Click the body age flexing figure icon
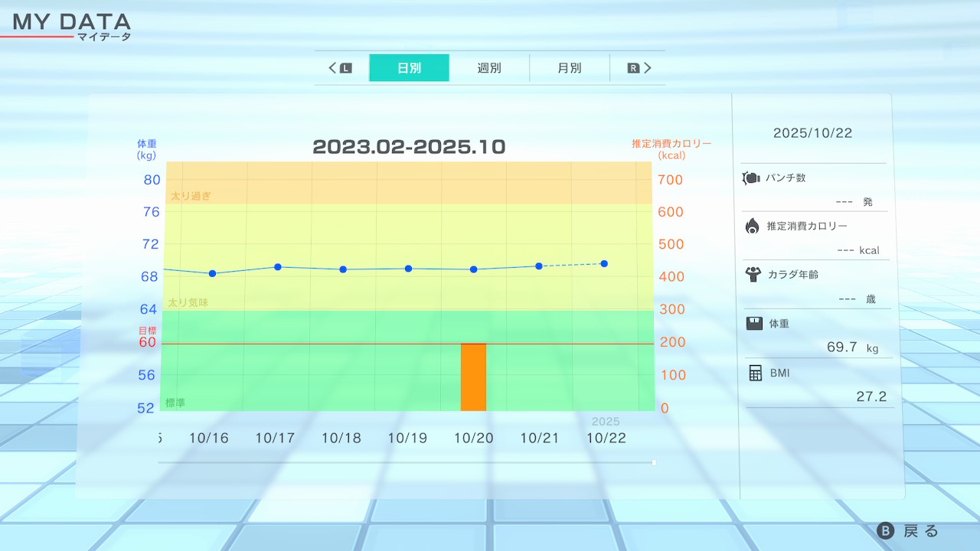 pyautogui.click(x=752, y=274)
